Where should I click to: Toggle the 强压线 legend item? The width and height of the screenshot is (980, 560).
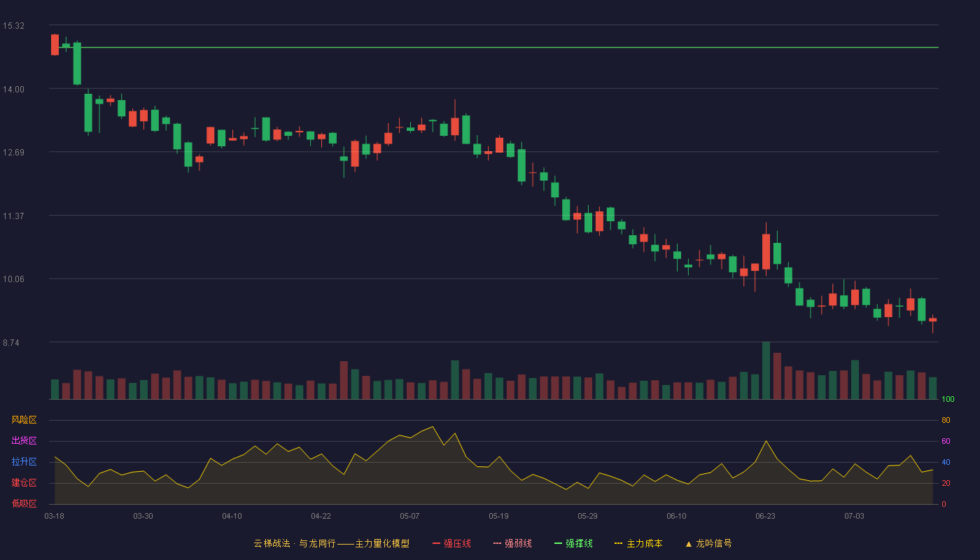coord(451,543)
